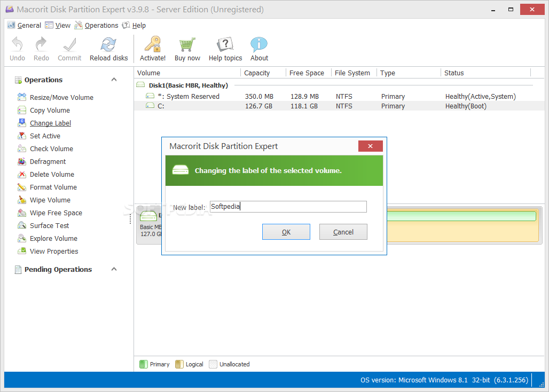Click the Unallocated legend swatch
The width and height of the screenshot is (549, 392).
[213, 364]
